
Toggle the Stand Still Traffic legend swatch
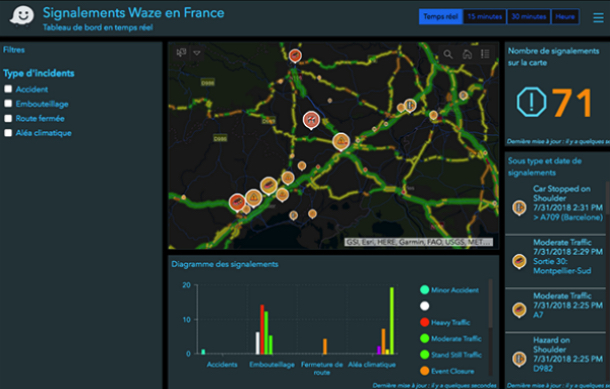[424, 354]
